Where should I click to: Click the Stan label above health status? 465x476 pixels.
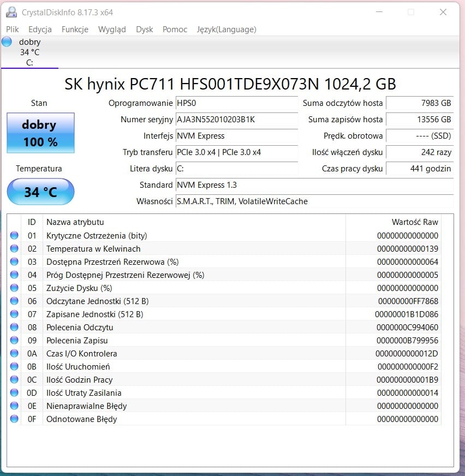[x=39, y=103]
